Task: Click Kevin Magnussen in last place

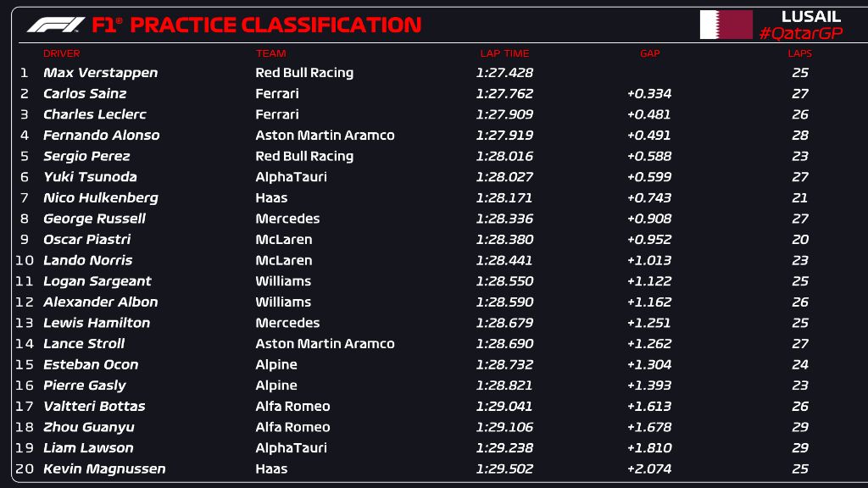Action: [104, 469]
